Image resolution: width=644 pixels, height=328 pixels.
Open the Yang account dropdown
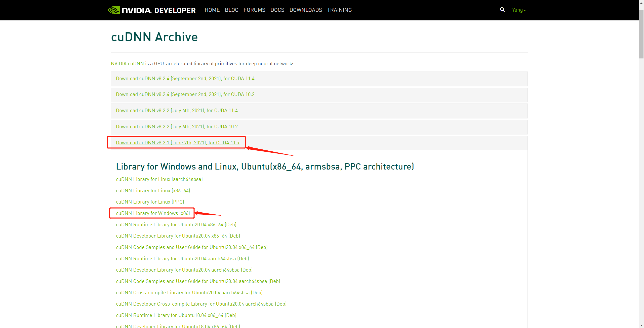[x=519, y=10]
